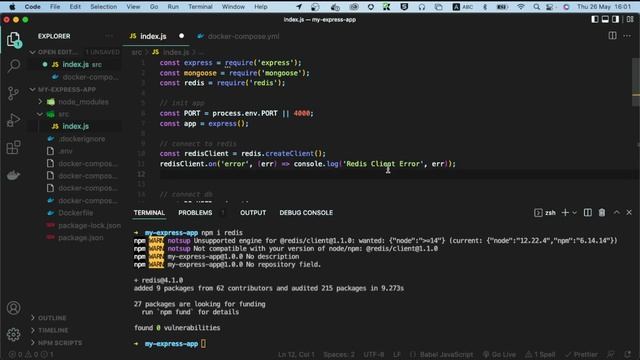
Task: Add a new terminal
Action: (x=565, y=213)
